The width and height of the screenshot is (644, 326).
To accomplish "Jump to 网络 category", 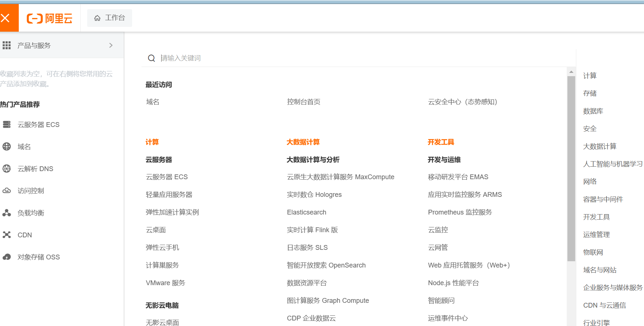I will point(590,182).
